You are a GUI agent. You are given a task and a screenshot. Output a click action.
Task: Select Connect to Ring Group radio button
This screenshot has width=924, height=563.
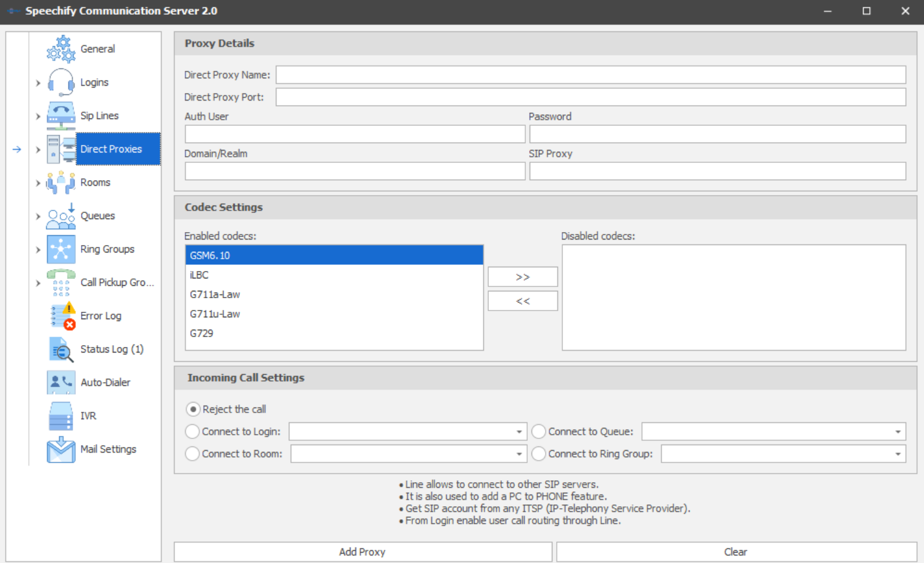(x=539, y=454)
